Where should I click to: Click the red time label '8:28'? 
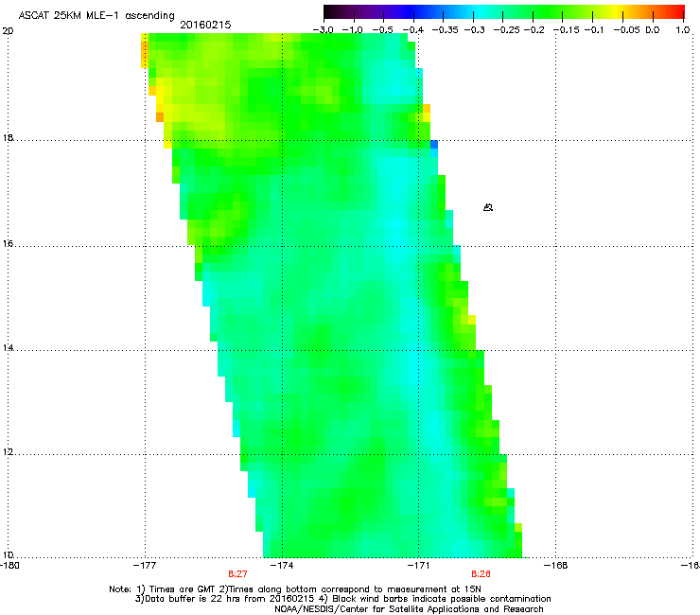click(481, 574)
